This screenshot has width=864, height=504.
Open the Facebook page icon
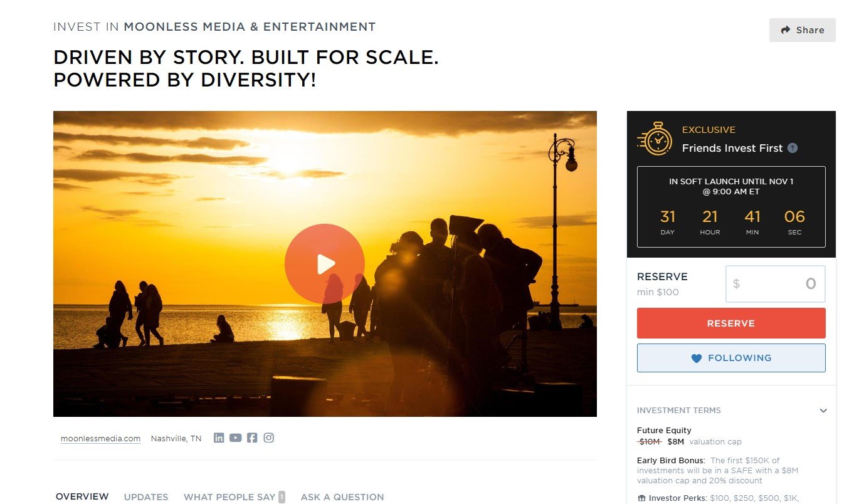coord(252,438)
